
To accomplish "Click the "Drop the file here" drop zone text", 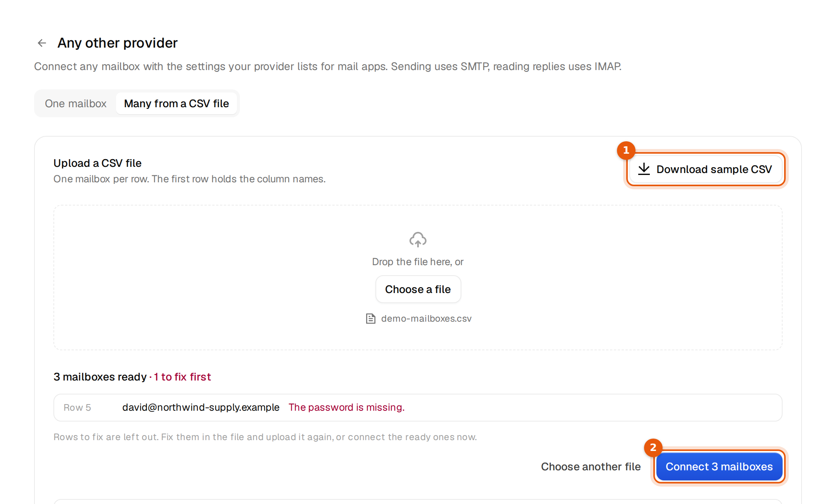I will [418, 262].
